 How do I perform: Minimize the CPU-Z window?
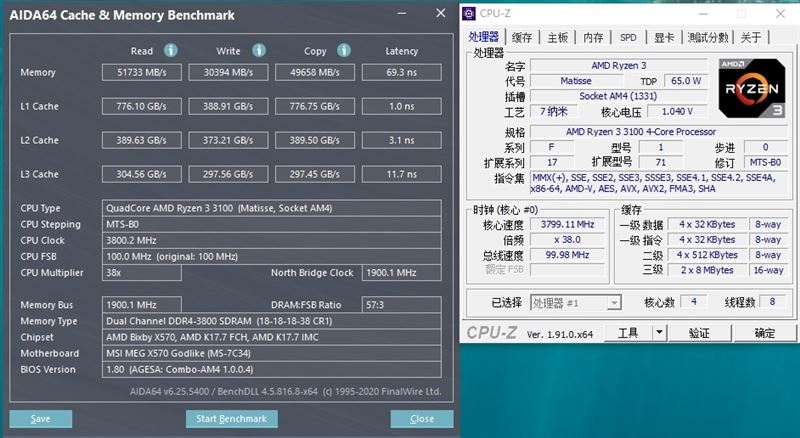pos(703,14)
